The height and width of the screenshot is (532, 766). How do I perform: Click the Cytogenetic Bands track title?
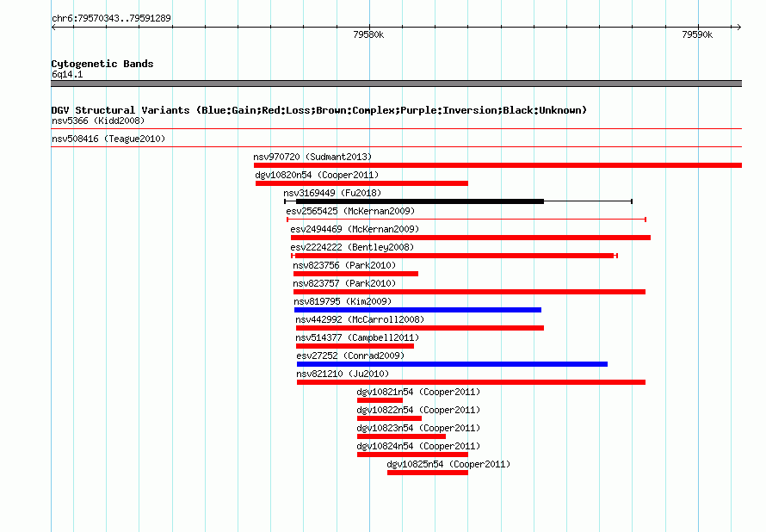point(102,64)
